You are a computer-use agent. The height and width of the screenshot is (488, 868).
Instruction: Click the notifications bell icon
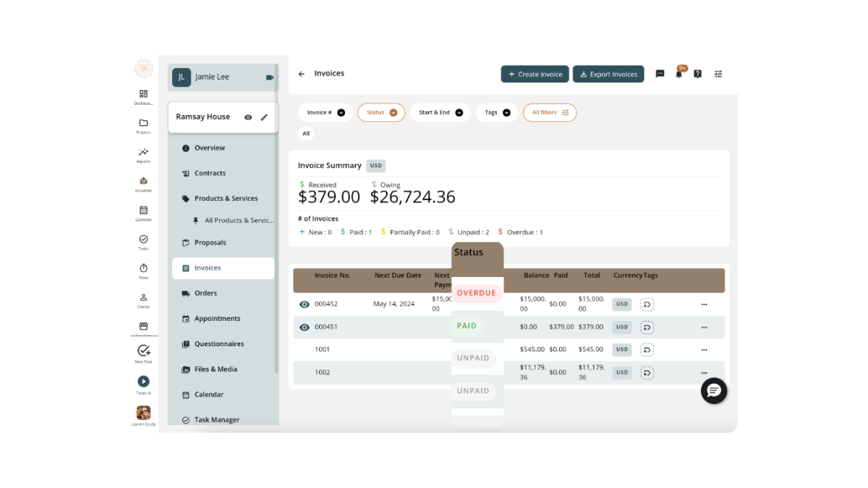[678, 74]
